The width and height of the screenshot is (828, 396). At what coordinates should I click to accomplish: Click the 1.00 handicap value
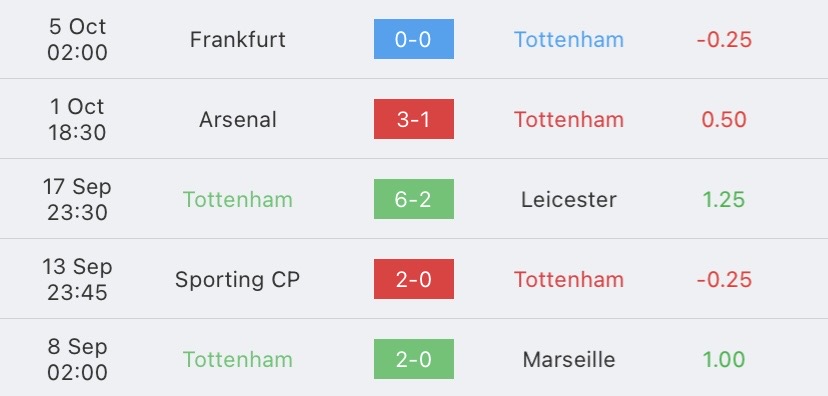point(724,360)
